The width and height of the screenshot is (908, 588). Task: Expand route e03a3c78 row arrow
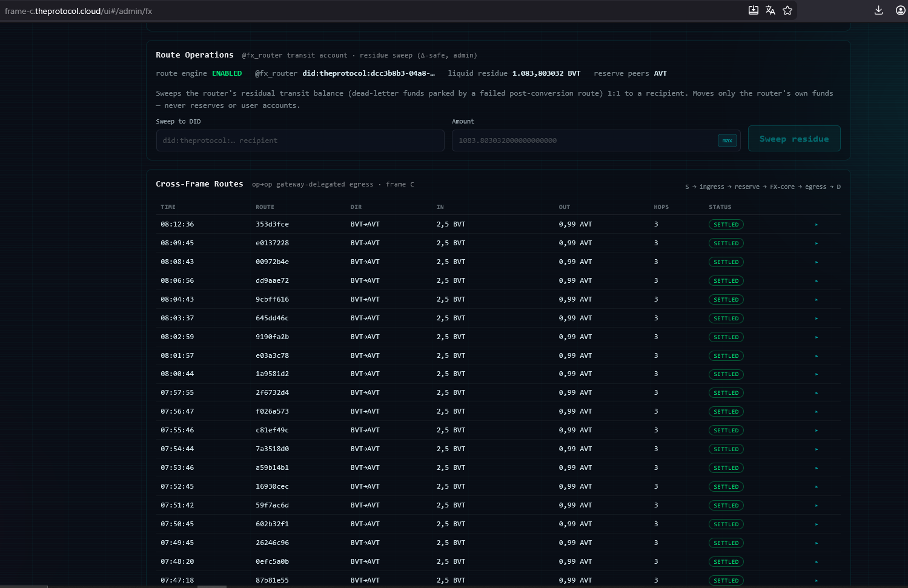pos(817,356)
